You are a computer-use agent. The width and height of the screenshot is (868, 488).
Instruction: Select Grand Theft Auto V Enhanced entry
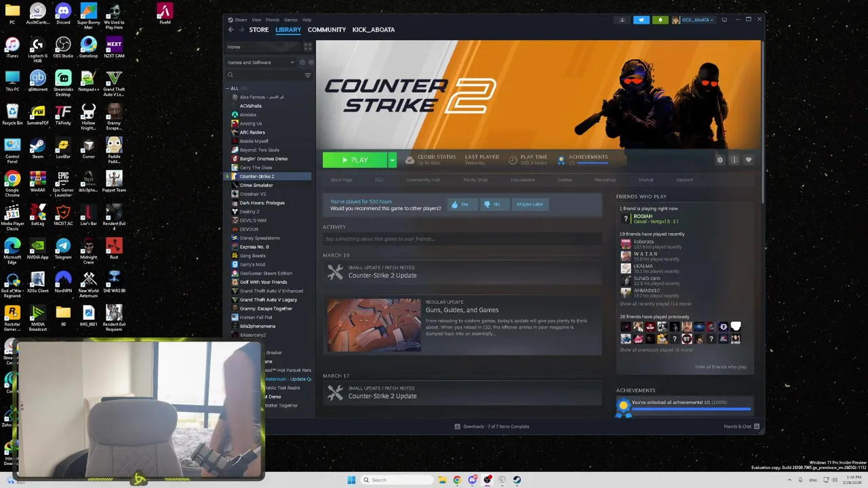click(271, 291)
